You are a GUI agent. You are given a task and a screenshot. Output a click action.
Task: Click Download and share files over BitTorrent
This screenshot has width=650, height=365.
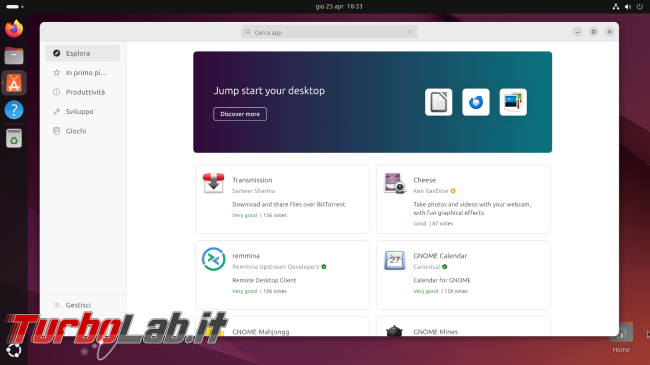pyautogui.click(x=289, y=204)
